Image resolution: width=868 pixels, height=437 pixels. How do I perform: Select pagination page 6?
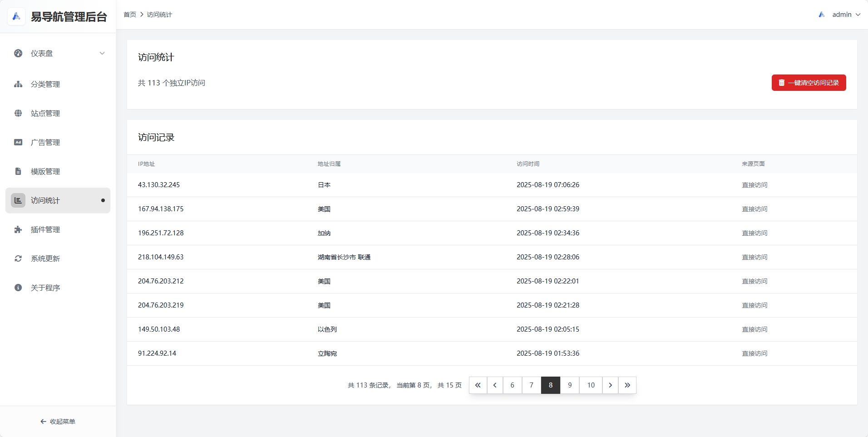pos(513,385)
